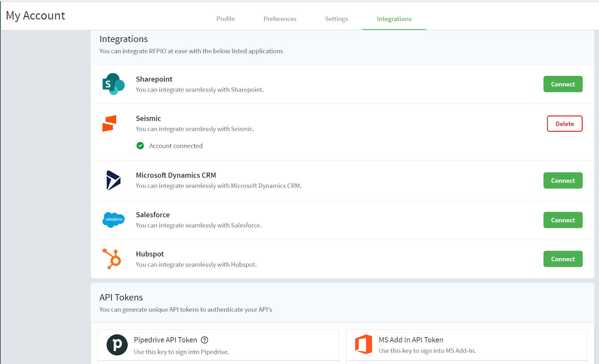
Task: Click the API Tokens section heading
Action: [x=121, y=297]
